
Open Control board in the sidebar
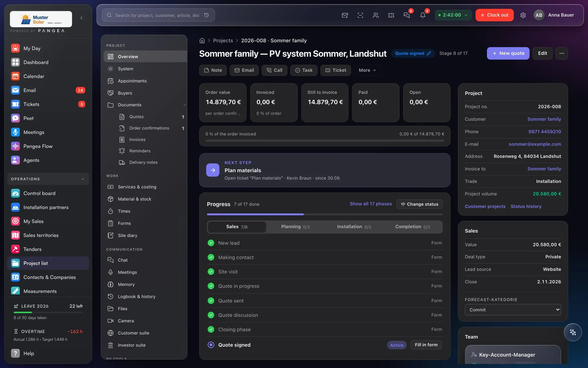pos(48,193)
